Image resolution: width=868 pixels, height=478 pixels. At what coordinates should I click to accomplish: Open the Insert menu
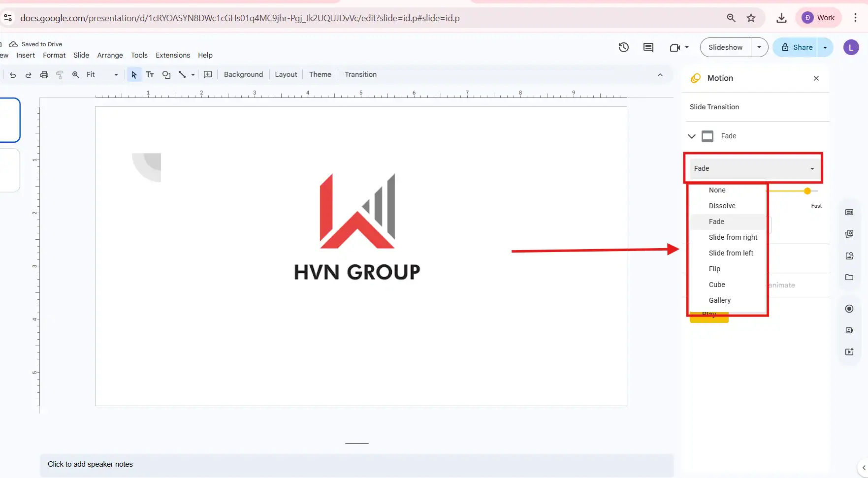pos(26,55)
